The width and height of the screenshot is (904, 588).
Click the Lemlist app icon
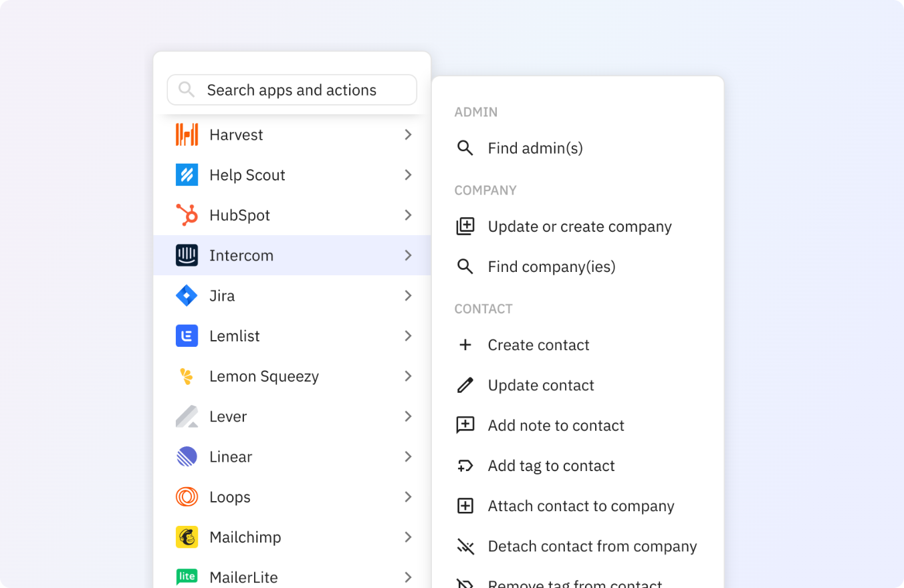[187, 336]
